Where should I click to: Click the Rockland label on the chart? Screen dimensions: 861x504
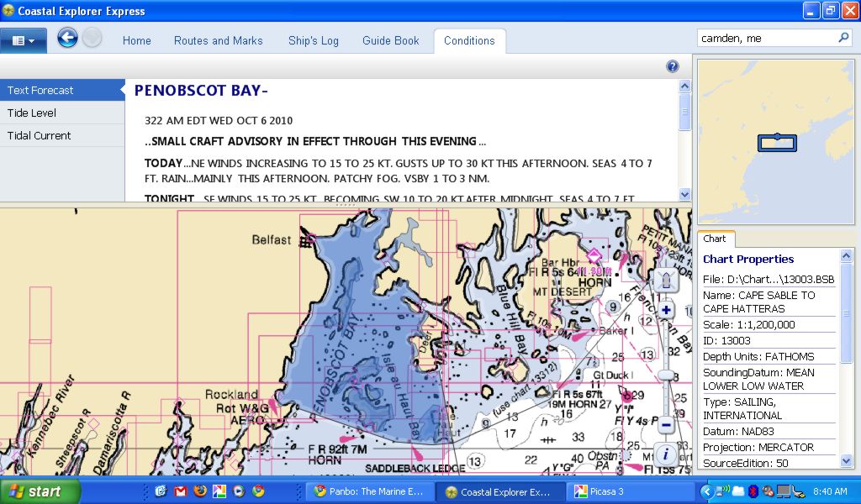[x=231, y=394]
